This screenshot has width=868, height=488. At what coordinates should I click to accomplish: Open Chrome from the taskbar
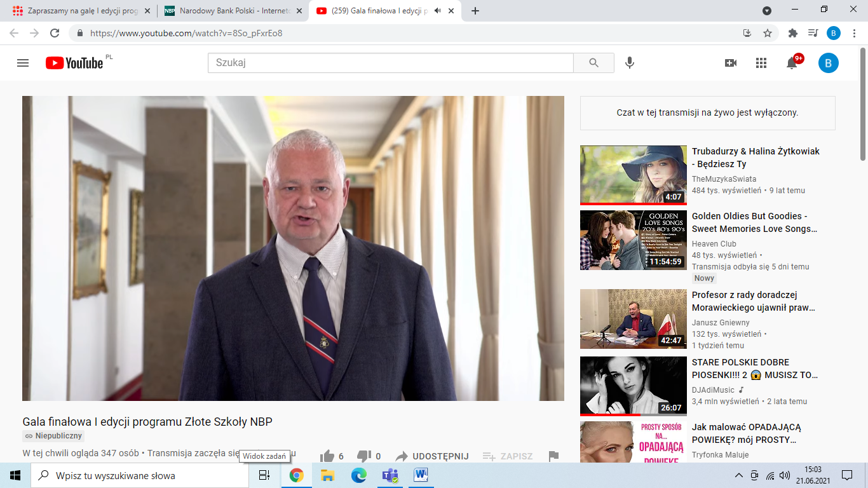pyautogui.click(x=296, y=475)
